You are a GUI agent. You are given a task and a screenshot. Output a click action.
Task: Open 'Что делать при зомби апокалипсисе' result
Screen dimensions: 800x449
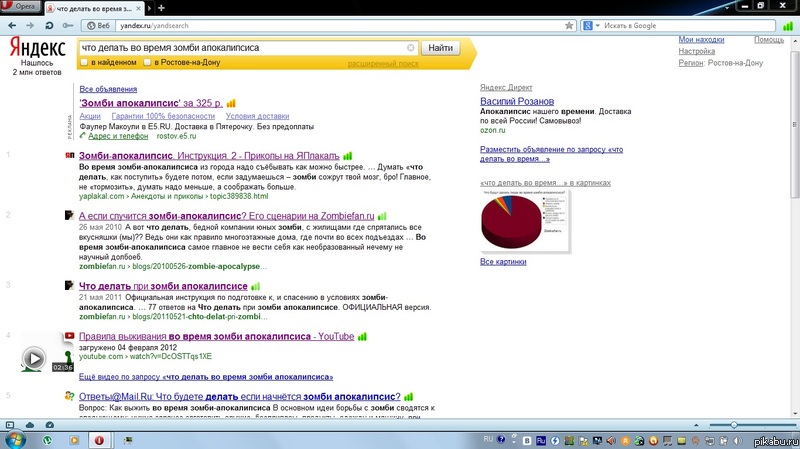point(163,286)
